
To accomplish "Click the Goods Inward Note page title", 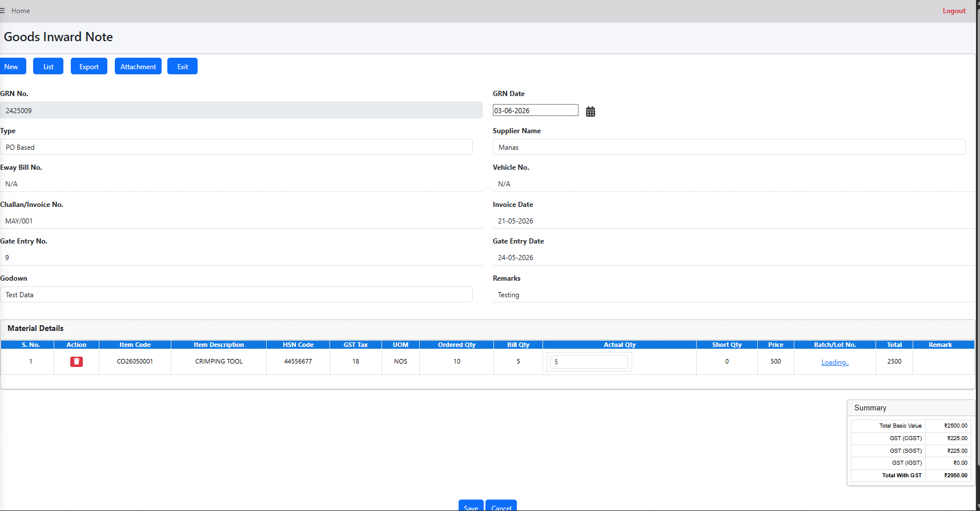I will [x=58, y=37].
